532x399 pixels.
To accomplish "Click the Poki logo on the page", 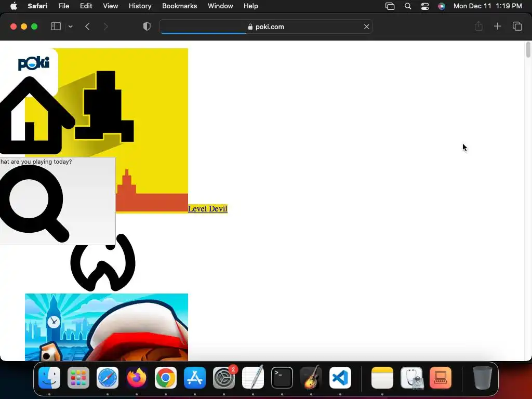I will coord(34,63).
